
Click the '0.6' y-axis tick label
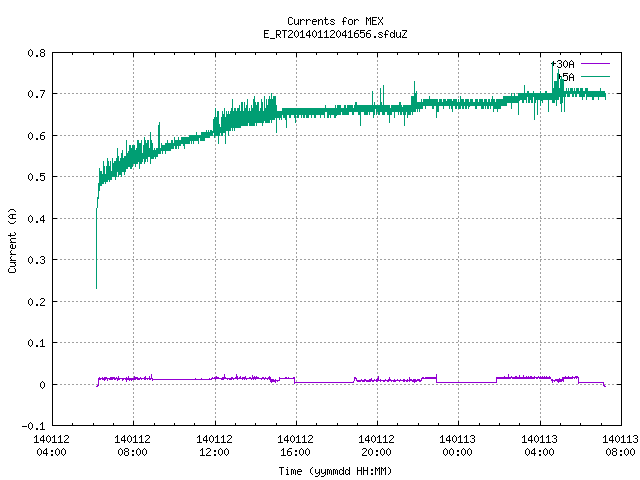36,136
